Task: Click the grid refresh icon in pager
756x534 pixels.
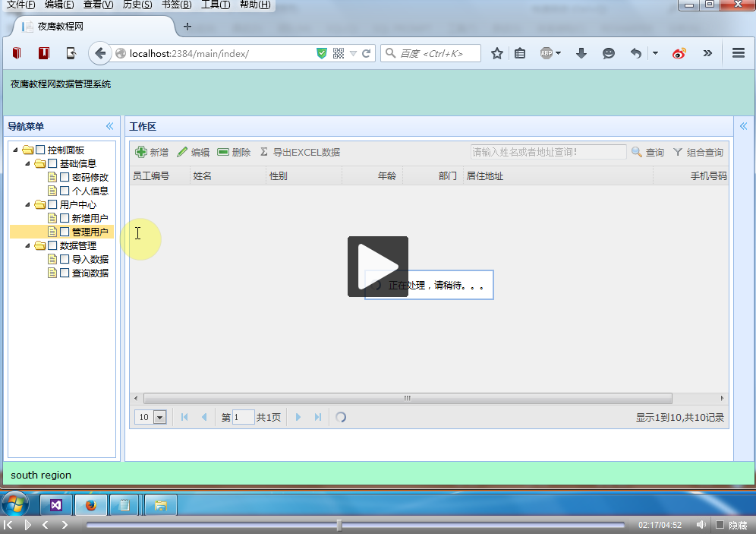Action: coord(341,417)
